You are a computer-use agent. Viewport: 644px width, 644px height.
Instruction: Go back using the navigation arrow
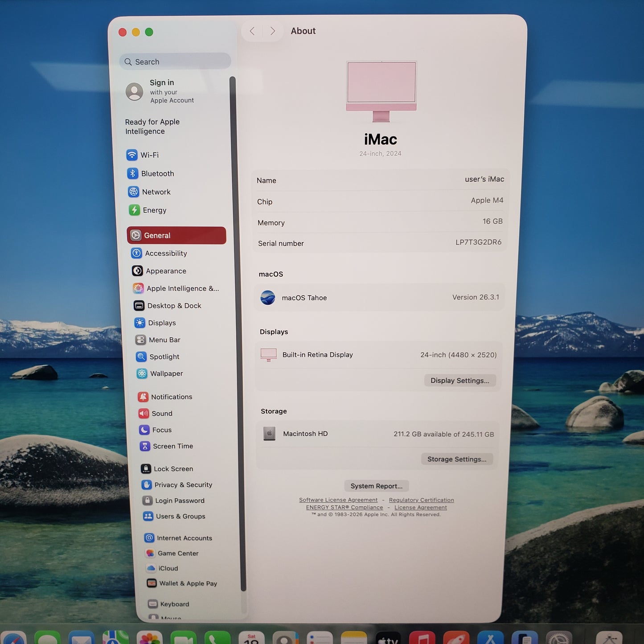point(252,30)
